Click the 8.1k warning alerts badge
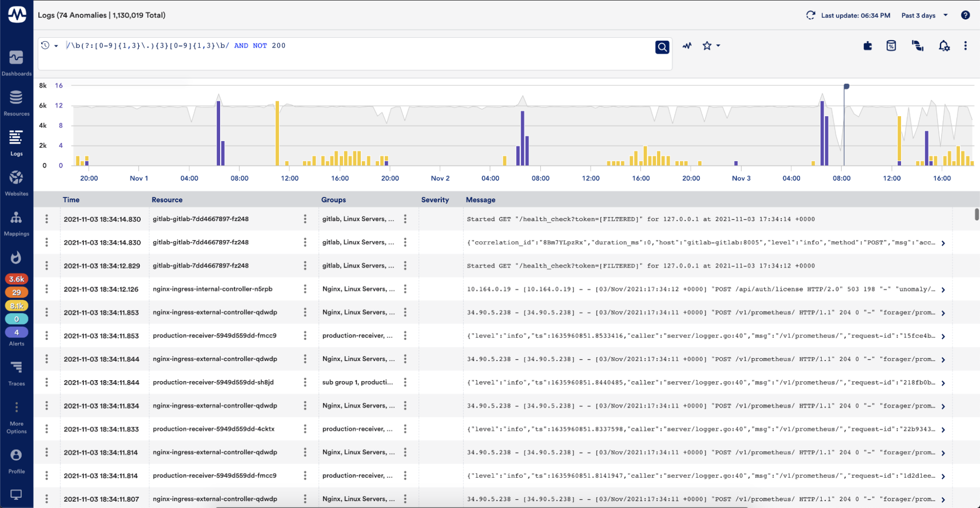The width and height of the screenshot is (980, 508). point(17,306)
